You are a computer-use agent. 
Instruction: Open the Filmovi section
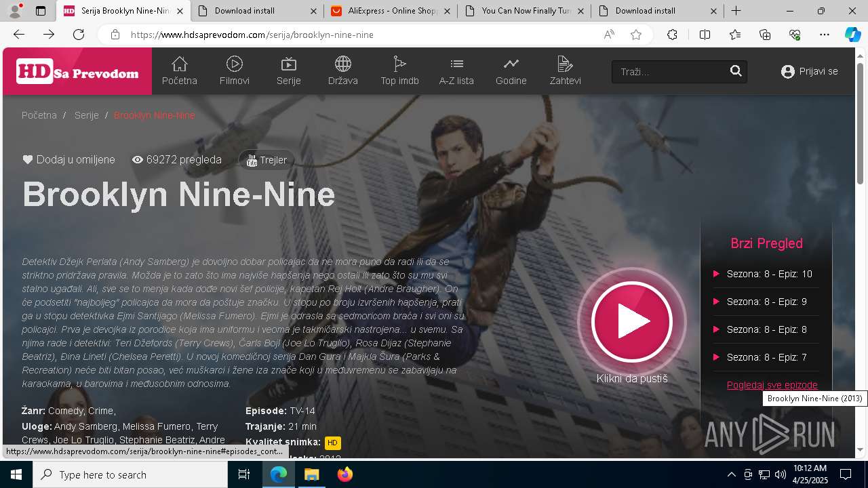pos(235,71)
